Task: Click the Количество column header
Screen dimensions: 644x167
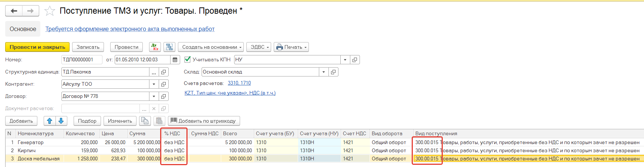Action: click(81, 133)
